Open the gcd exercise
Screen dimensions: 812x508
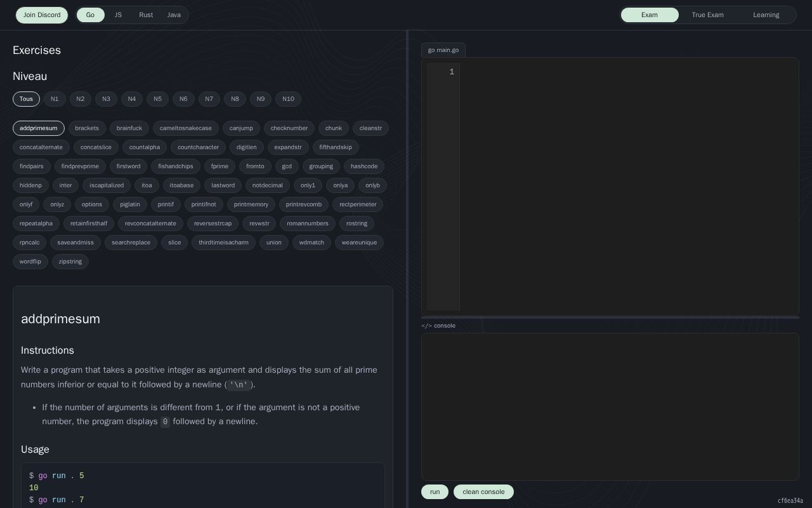[x=287, y=166]
